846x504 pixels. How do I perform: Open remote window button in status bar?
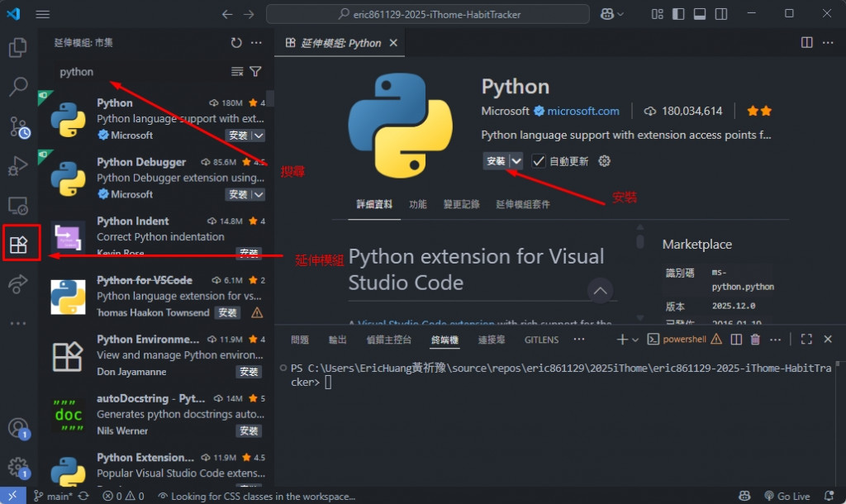pos(12,496)
